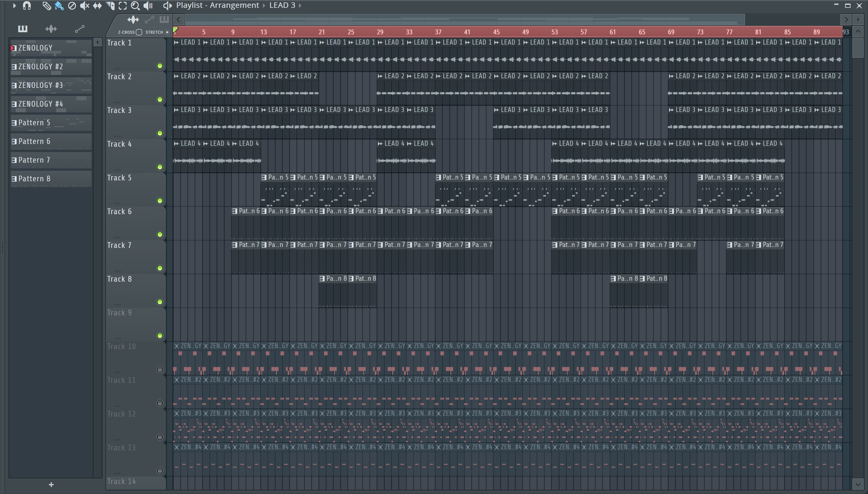Open the LEAD 3 breadcrumb
868x494 pixels.
[x=282, y=5]
